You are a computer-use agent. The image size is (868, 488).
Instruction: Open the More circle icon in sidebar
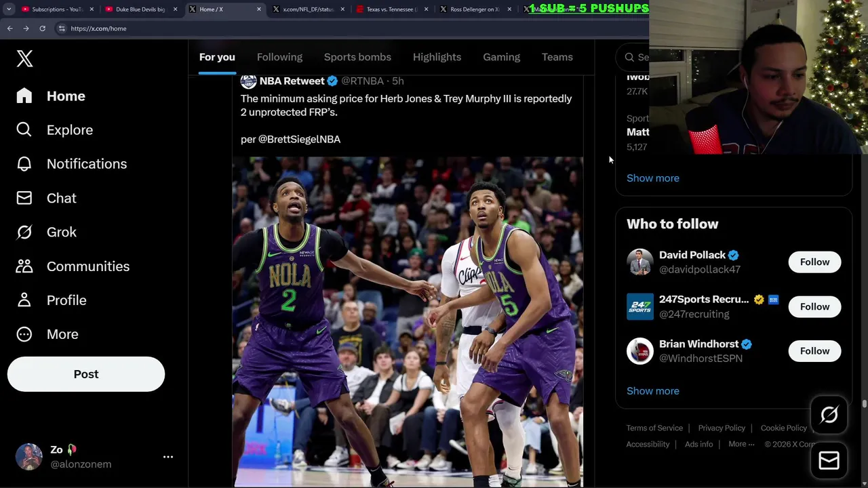pos(24,333)
